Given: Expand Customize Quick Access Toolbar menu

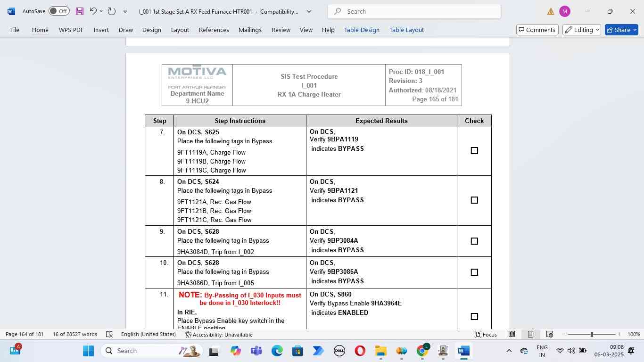Looking at the screenshot, I should pyautogui.click(x=125, y=11).
